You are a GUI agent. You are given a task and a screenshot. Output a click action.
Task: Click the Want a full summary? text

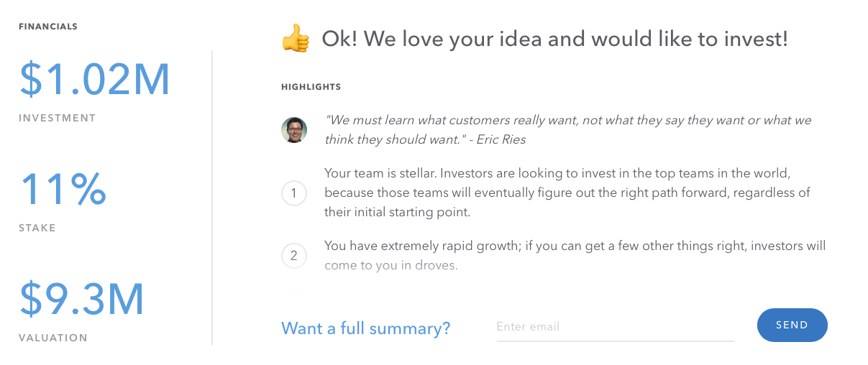tap(366, 328)
